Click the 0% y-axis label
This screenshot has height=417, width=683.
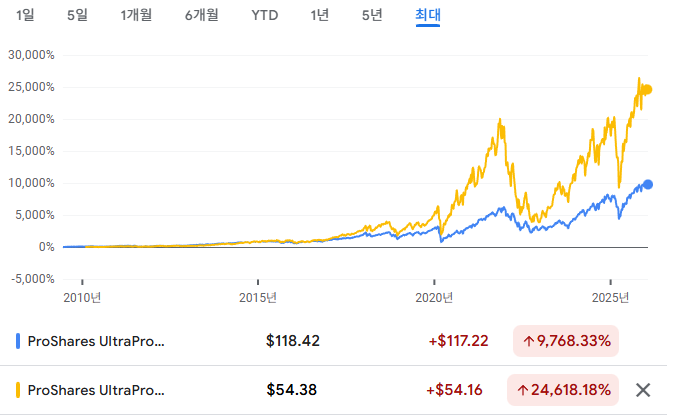[x=47, y=247]
